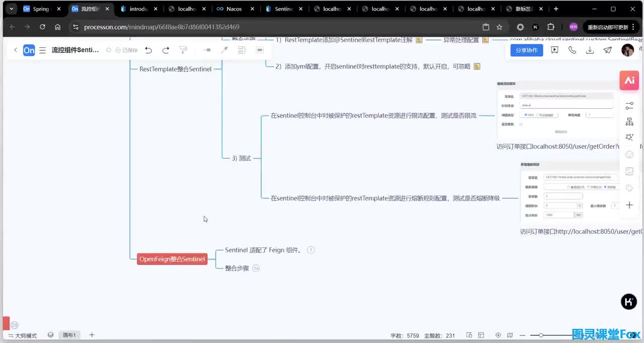This screenshot has width=644, height=343.
Task: Toggle the layout panel icon in status bar
Action: (x=481, y=335)
